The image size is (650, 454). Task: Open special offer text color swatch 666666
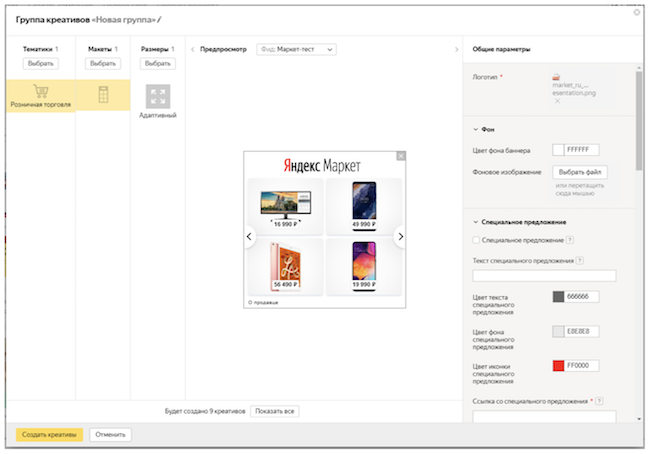[x=558, y=296]
